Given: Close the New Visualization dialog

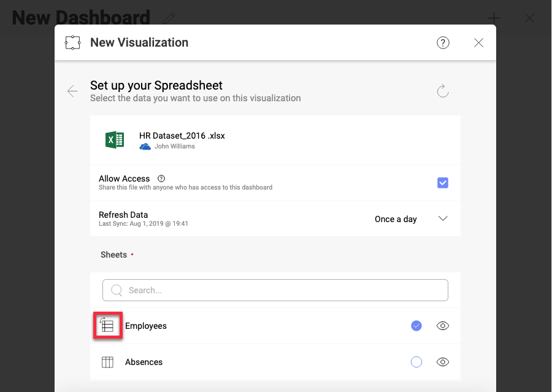Looking at the screenshot, I should click(x=479, y=42).
